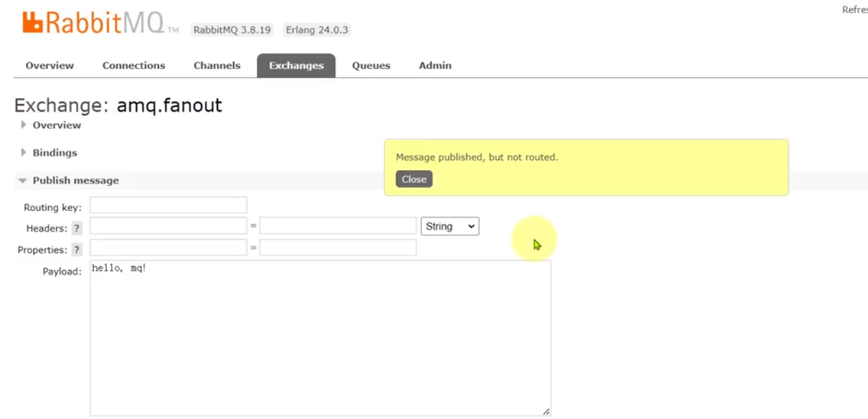
Task: Open the String type dropdown
Action: click(x=450, y=226)
